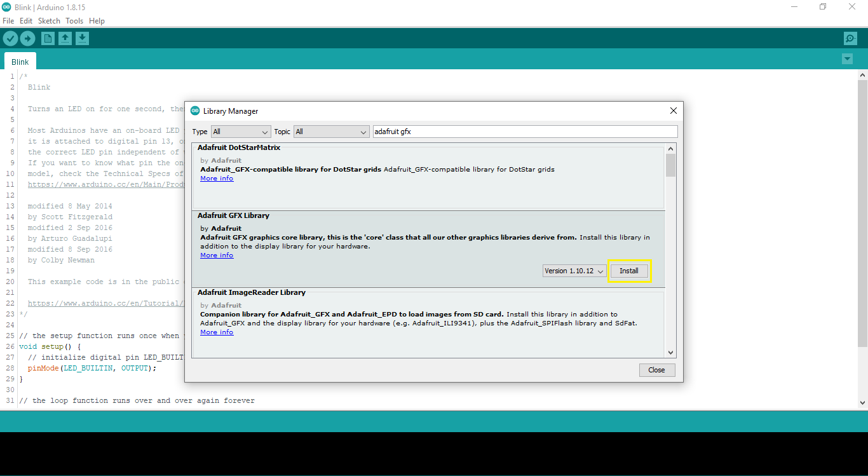
Task: Click the library list scroll up arrow
Action: (670, 149)
